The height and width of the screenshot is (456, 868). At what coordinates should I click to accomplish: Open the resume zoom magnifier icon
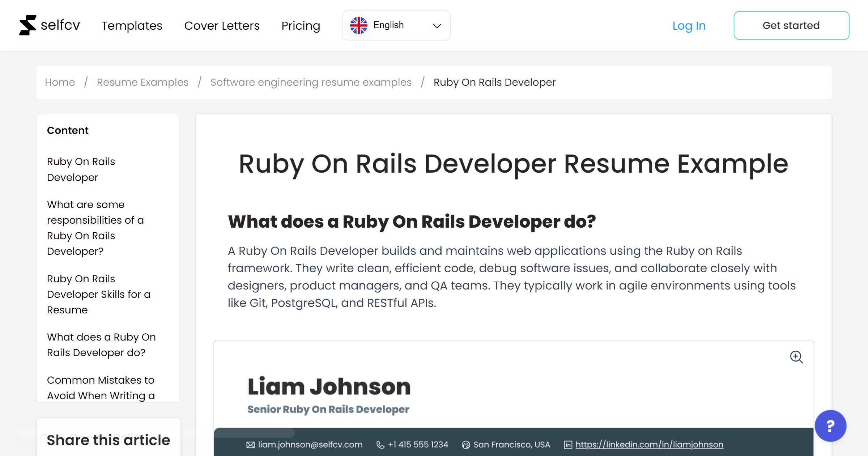pyautogui.click(x=796, y=357)
